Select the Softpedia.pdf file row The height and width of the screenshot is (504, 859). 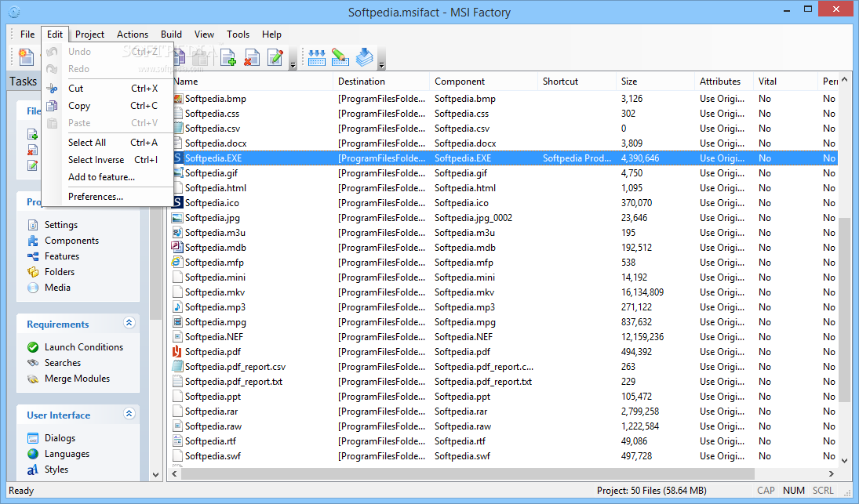coord(503,352)
